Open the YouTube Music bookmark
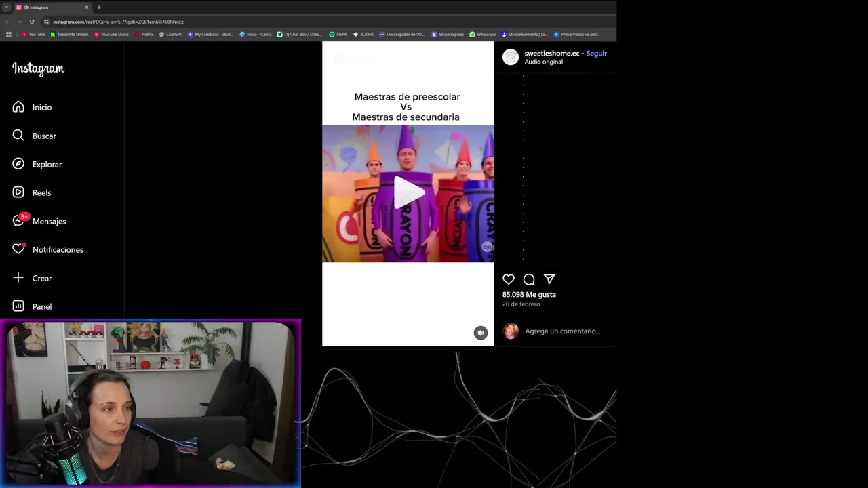 click(x=111, y=34)
